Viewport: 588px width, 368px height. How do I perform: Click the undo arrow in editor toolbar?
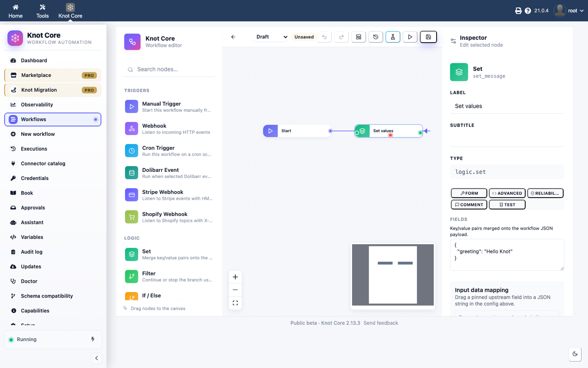tap(324, 37)
